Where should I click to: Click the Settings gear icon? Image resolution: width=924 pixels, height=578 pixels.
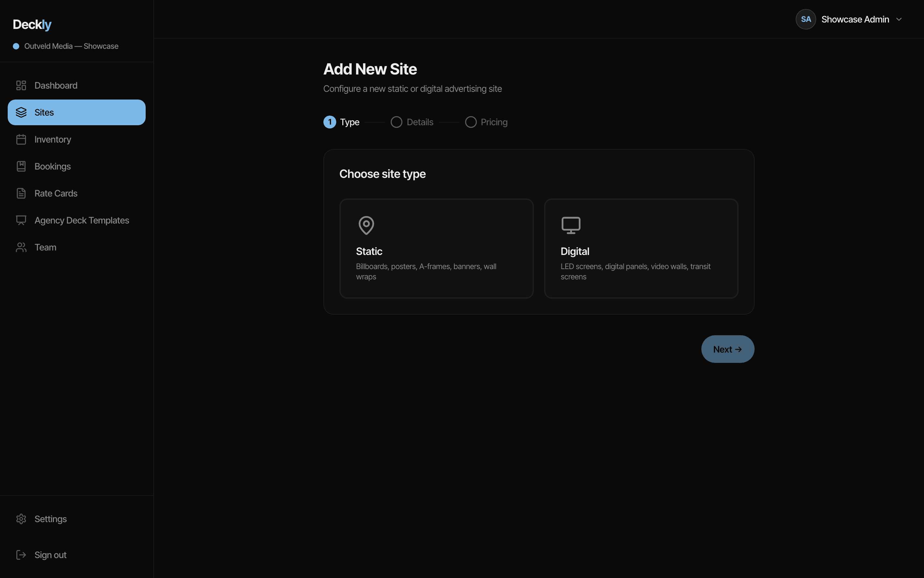click(x=21, y=519)
